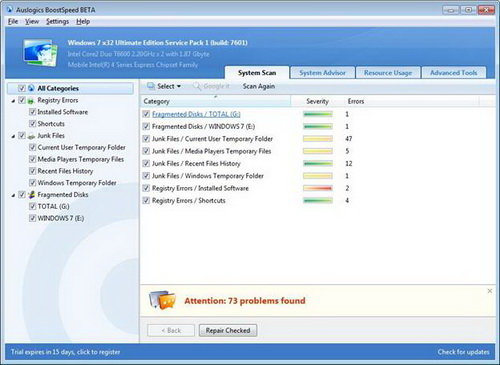Toggle Current User Temporary Folder tree checkbox
Screen dimensions: 500x365
point(32,147)
